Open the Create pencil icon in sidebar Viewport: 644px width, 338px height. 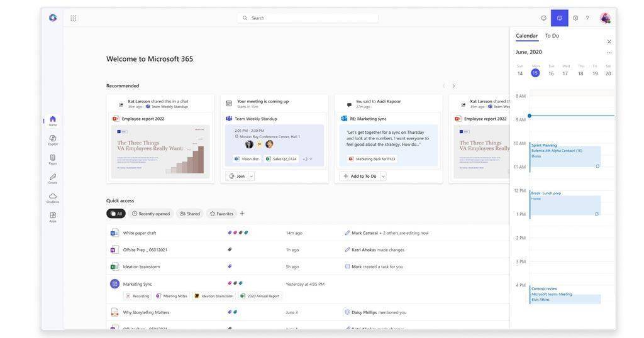click(x=53, y=178)
